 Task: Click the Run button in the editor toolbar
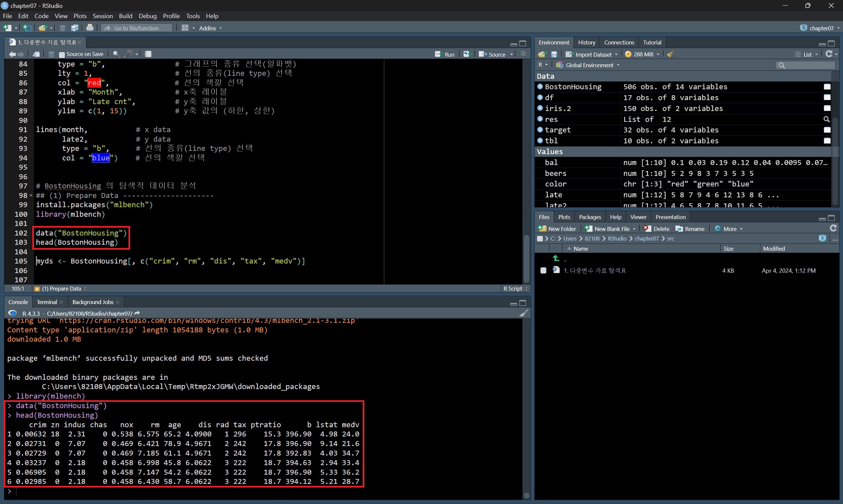(445, 54)
